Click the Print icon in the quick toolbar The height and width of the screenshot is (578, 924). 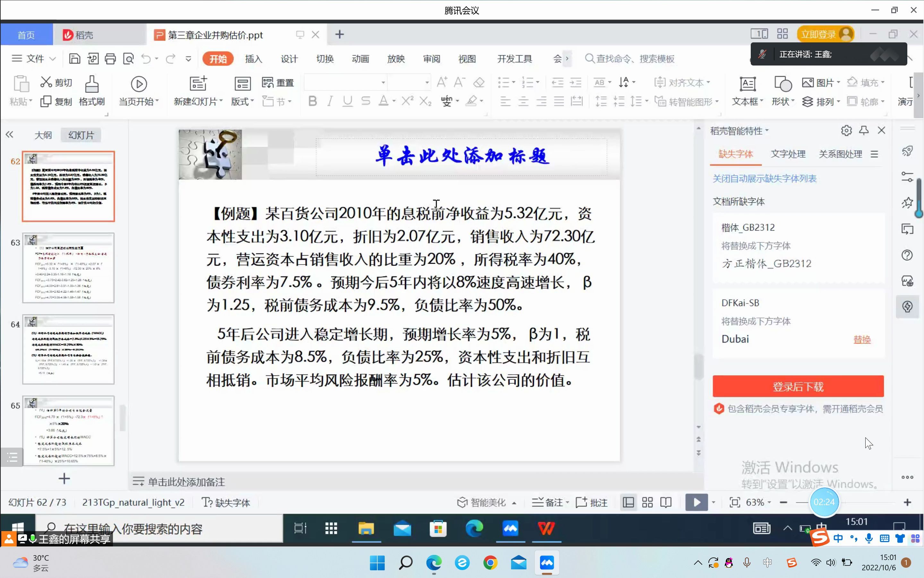click(x=110, y=58)
